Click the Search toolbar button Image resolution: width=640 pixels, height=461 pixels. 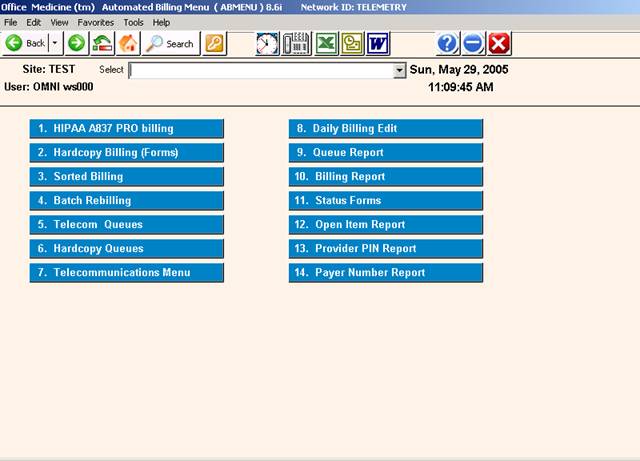click(x=171, y=43)
